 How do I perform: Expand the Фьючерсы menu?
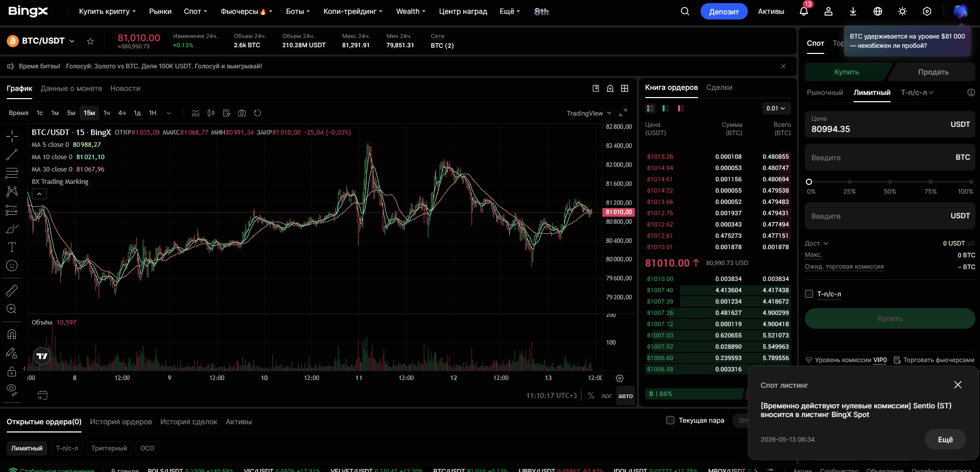[x=247, y=11]
